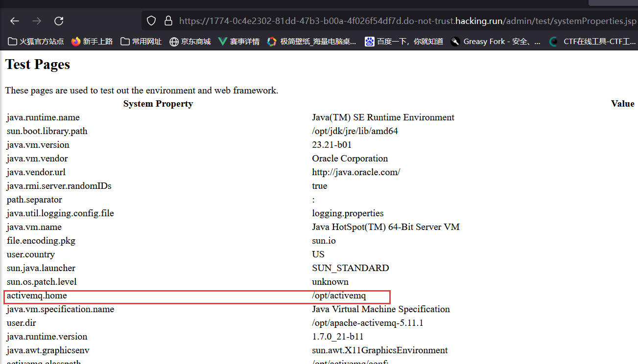
Task: Click the Test Pages heading
Action: (38, 65)
